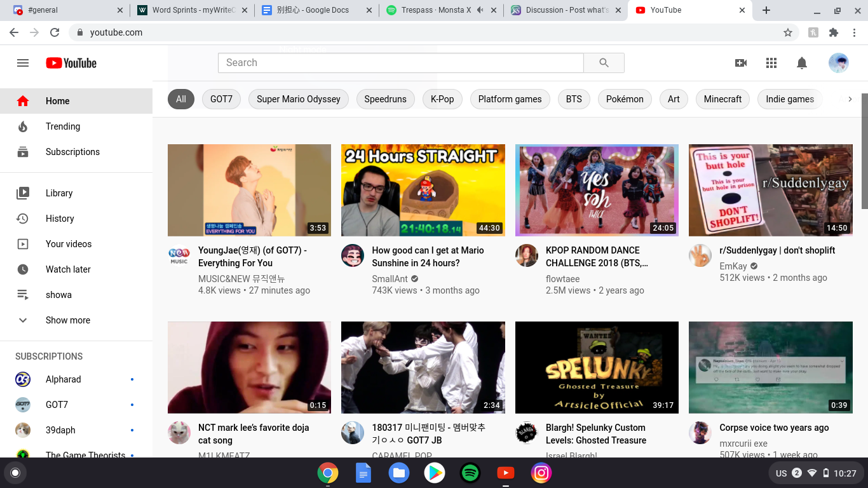Open the notifications bell
Image resolution: width=868 pixels, height=488 pixels.
802,63
